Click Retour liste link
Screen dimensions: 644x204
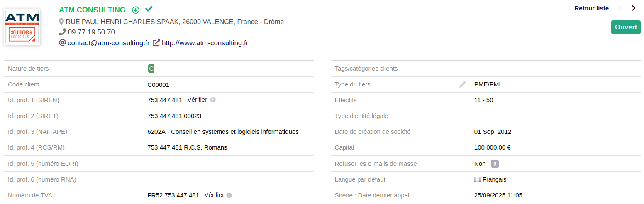[591, 8]
